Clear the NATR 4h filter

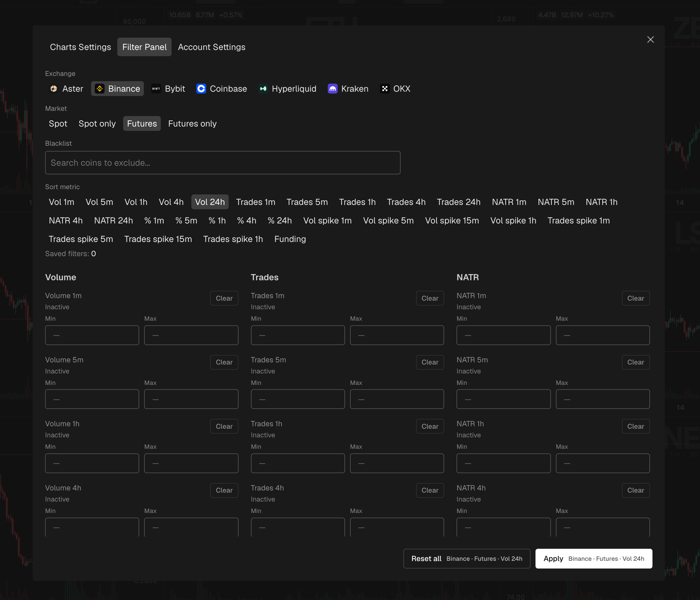(x=635, y=490)
